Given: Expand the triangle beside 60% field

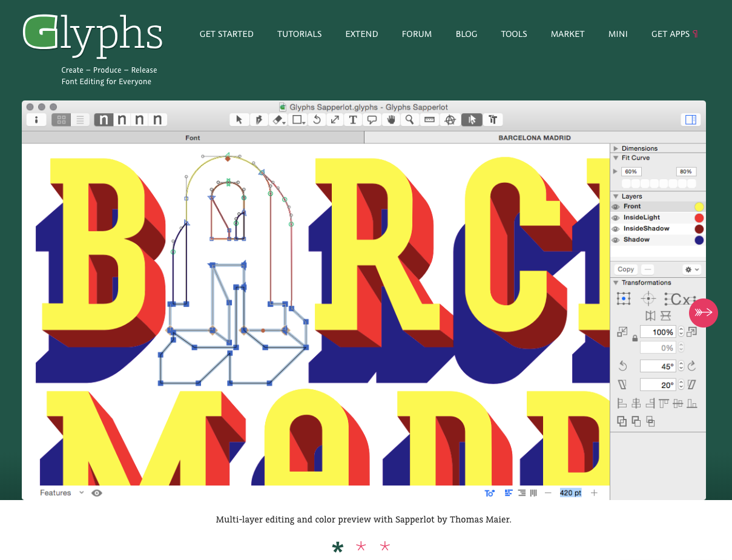Looking at the screenshot, I should pyautogui.click(x=616, y=171).
